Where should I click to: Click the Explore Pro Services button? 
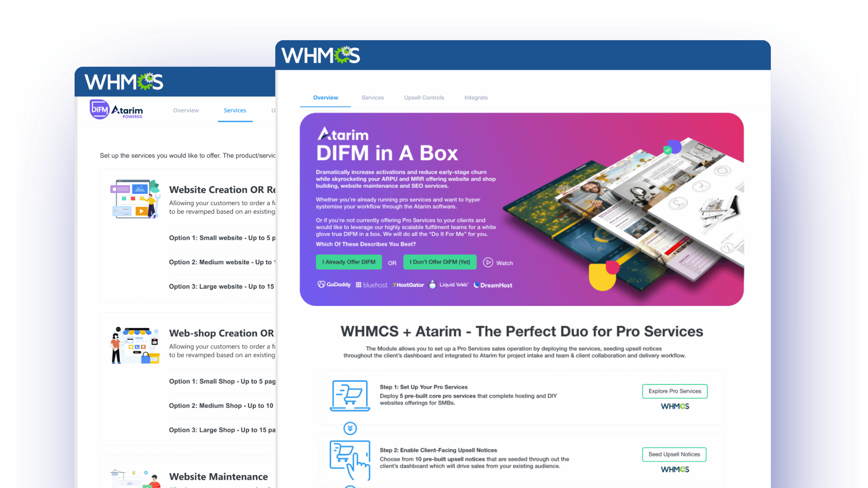675,391
